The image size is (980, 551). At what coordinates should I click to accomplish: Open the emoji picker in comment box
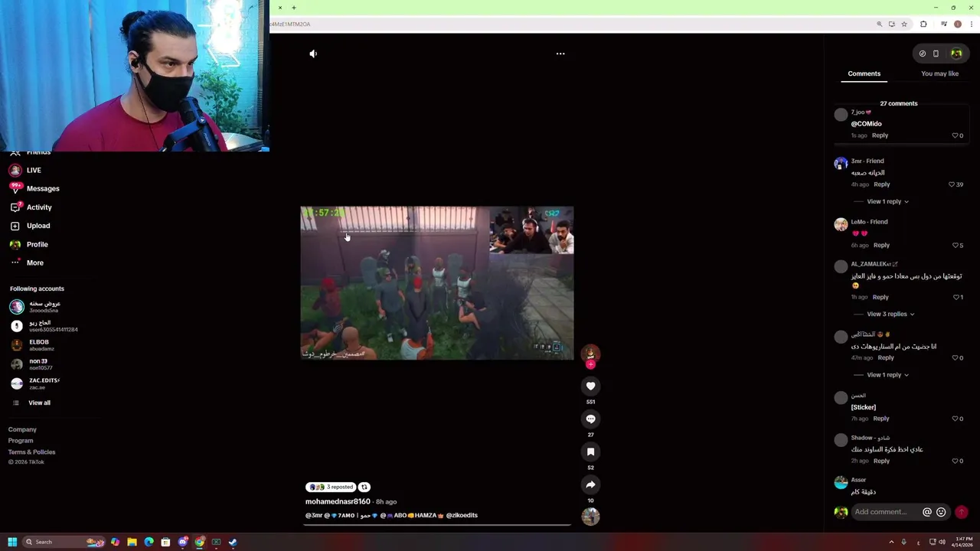tap(941, 512)
